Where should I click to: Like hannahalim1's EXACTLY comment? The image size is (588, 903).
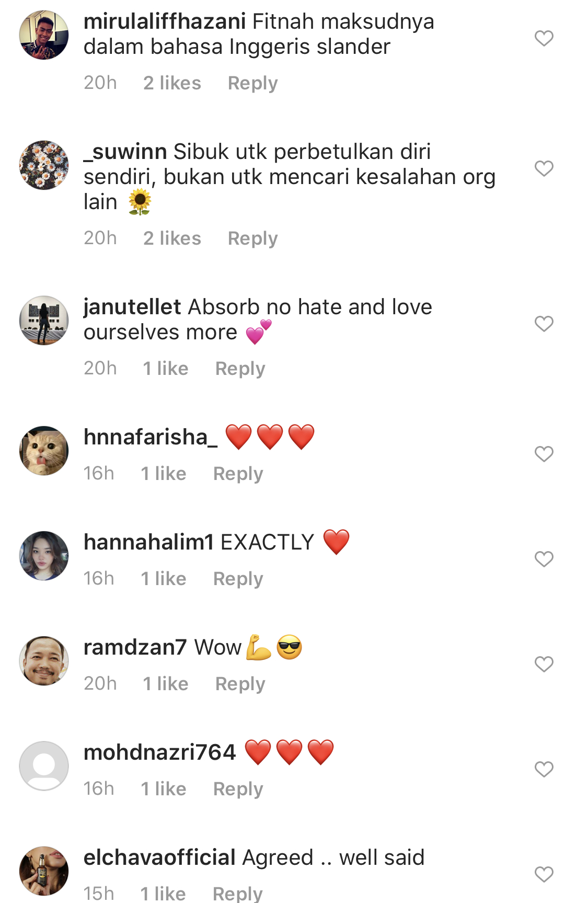click(544, 559)
